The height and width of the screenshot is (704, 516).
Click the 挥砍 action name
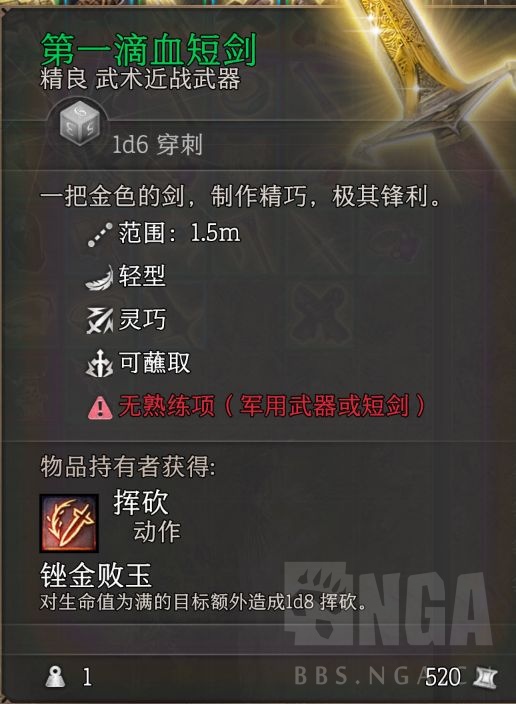(x=141, y=502)
